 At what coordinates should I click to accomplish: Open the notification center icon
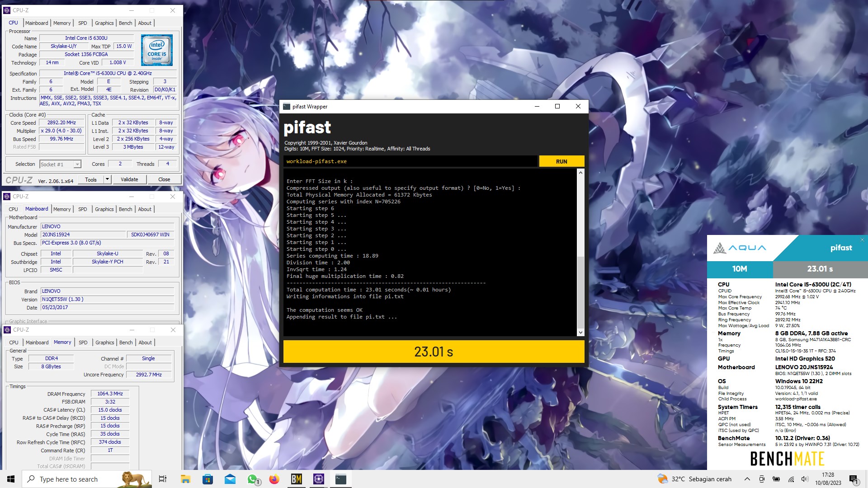click(x=854, y=479)
